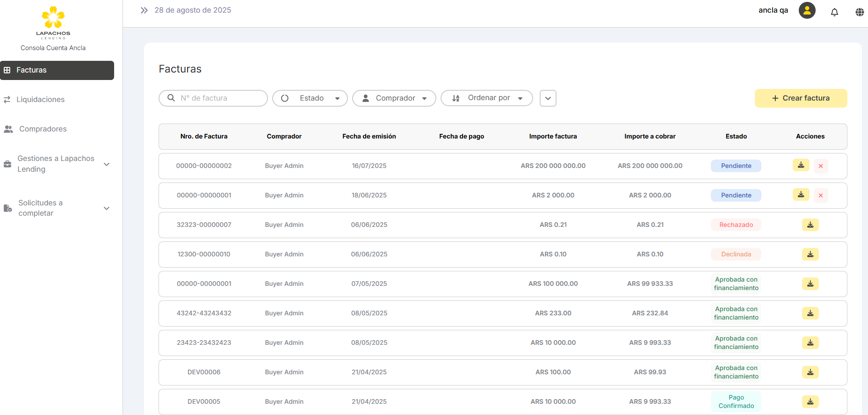Download declined invoice 12300-00000010
868x415 pixels.
coord(810,255)
